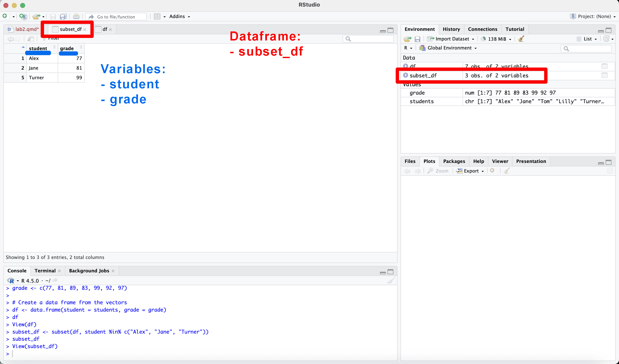Click the Create a Project icon
619x364 pixels.
click(x=23, y=16)
